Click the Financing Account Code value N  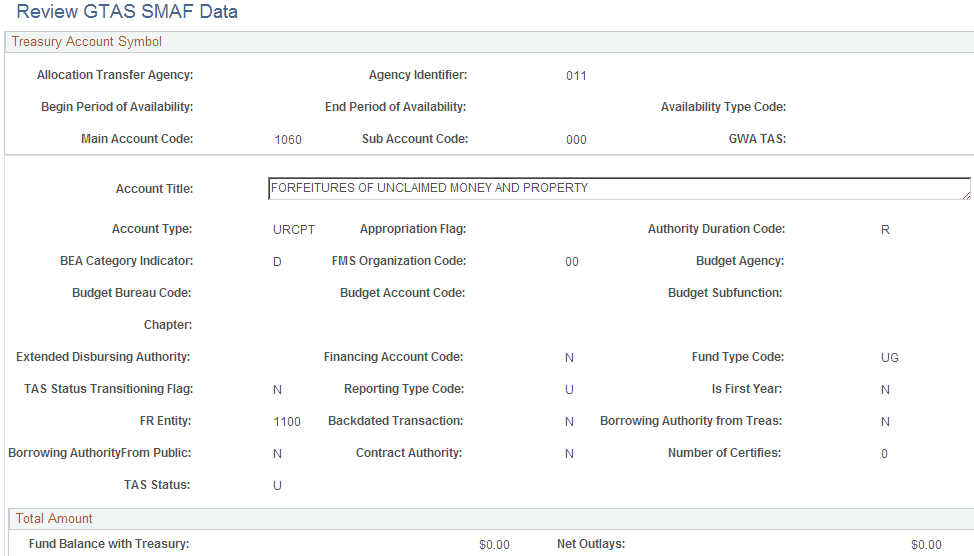pos(569,358)
